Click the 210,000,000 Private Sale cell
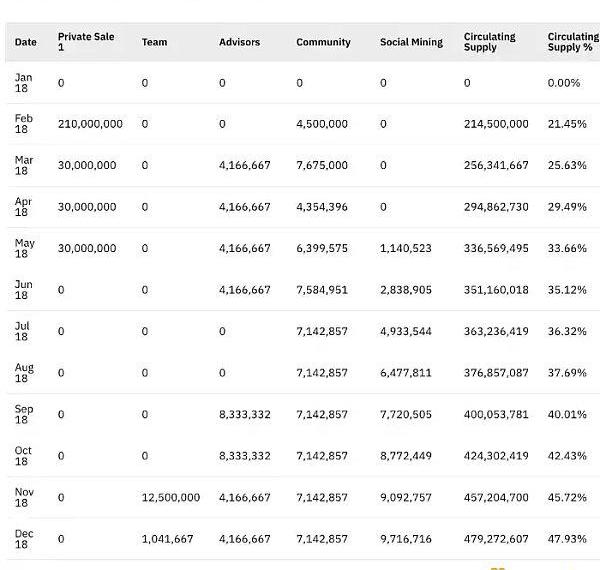This screenshot has width=600, height=570. click(x=90, y=124)
